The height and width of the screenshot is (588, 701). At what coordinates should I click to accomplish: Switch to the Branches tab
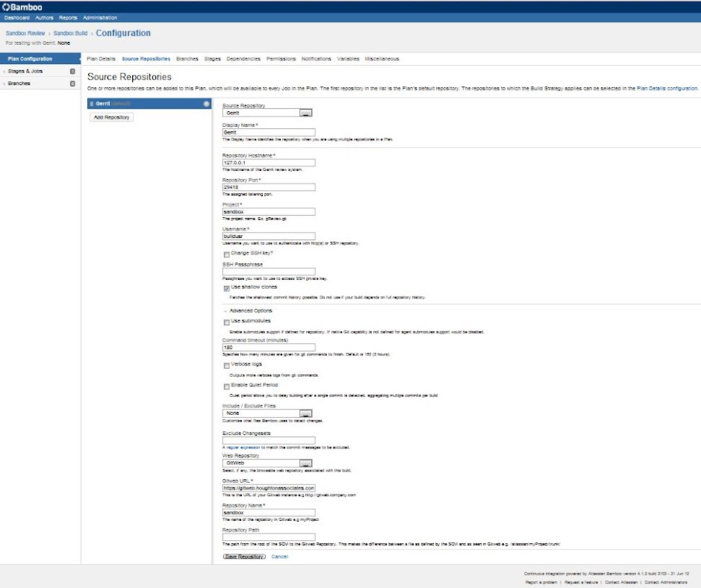click(187, 59)
